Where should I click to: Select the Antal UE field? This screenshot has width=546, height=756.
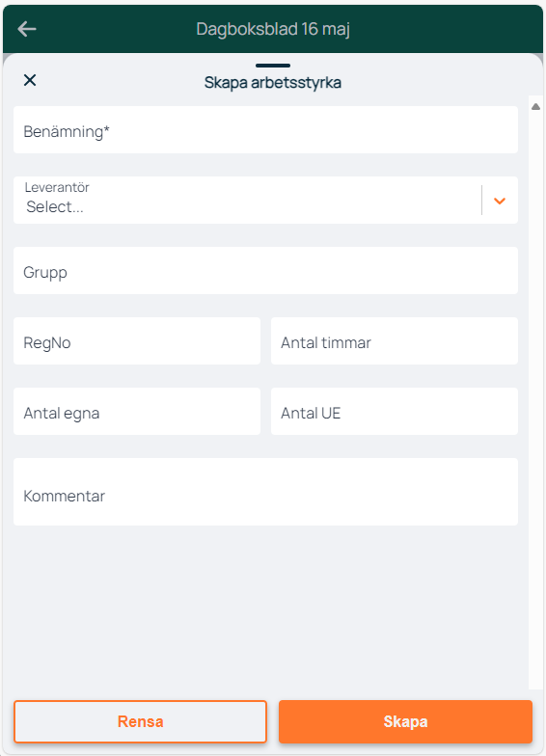coord(395,411)
